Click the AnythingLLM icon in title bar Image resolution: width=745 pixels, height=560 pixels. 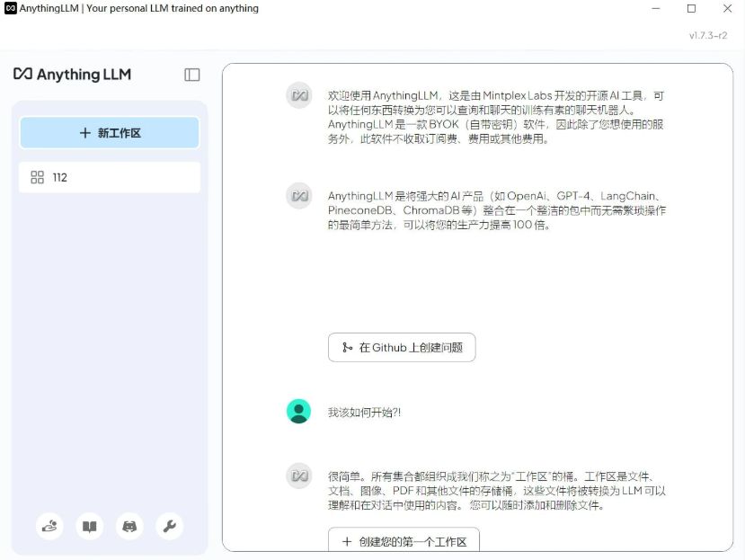tap(10, 9)
